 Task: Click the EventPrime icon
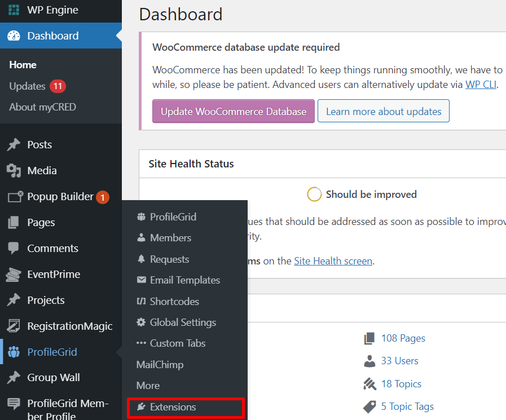(14, 275)
